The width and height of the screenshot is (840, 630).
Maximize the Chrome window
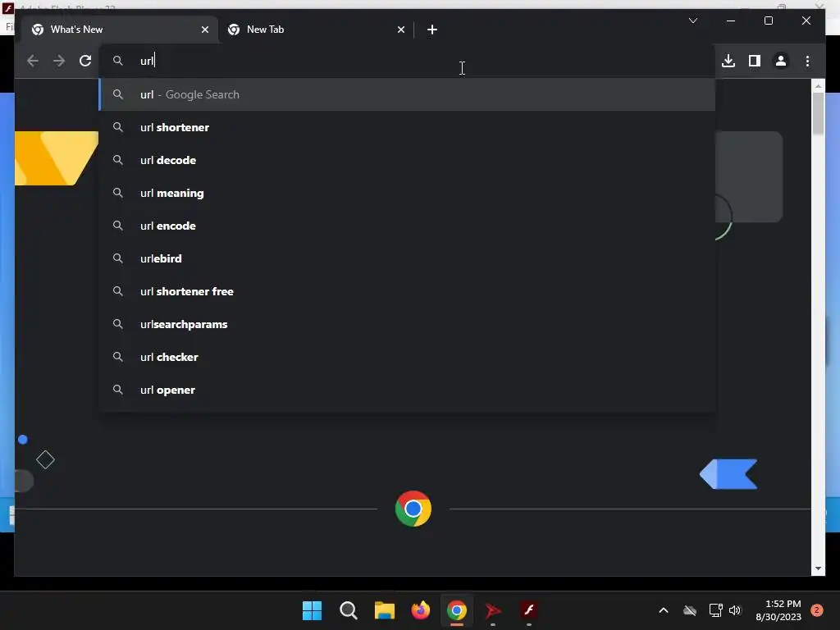click(x=768, y=21)
